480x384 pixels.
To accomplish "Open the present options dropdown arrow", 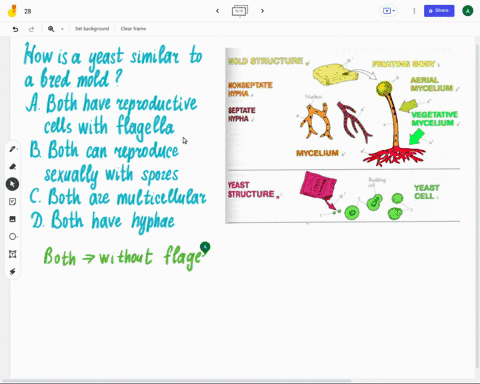I will pos(394,11).
